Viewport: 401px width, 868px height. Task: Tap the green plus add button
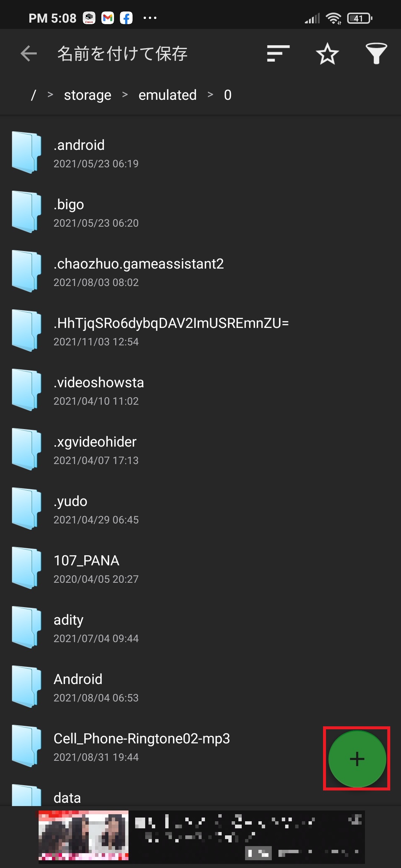click(x=357, y=759)
